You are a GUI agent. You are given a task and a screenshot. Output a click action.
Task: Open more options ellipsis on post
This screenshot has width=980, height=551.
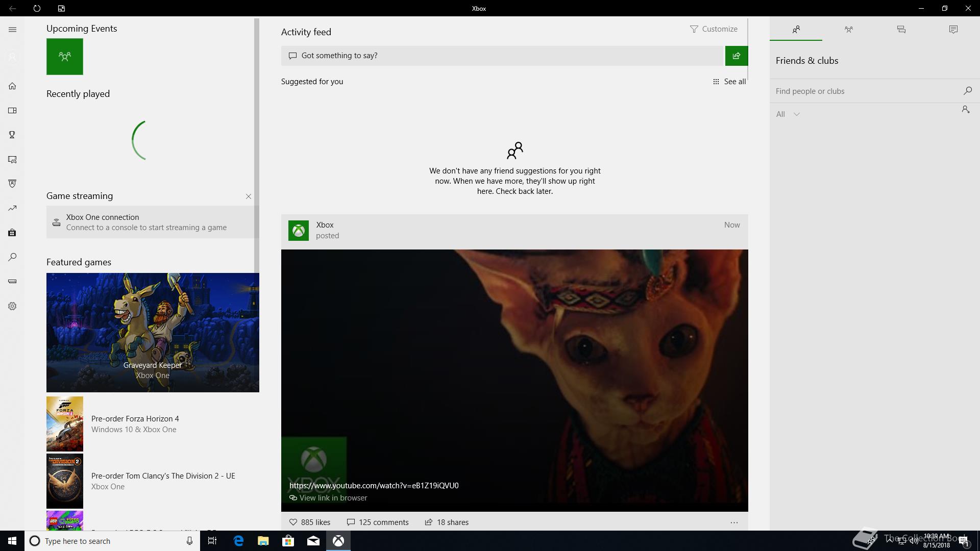coord(734,522)
